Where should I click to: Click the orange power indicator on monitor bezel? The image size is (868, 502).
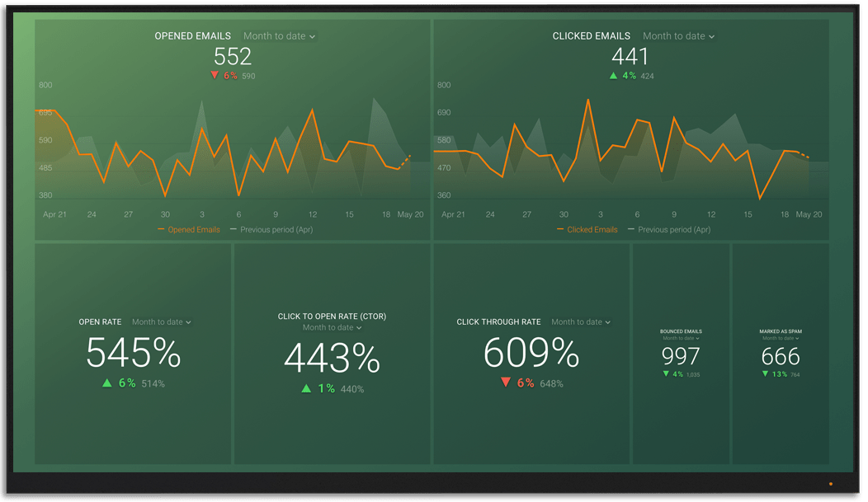(x=830, y=484)
